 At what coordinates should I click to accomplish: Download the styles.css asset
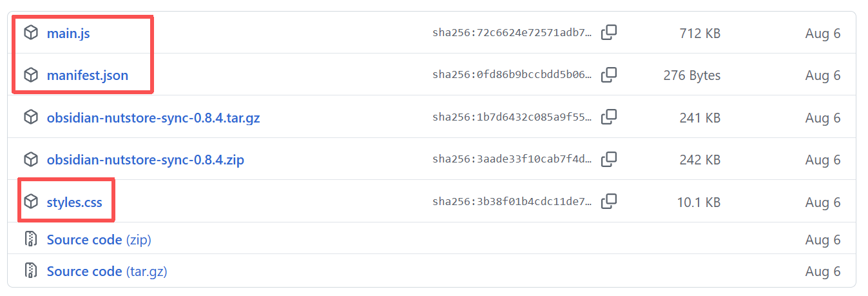74,202
